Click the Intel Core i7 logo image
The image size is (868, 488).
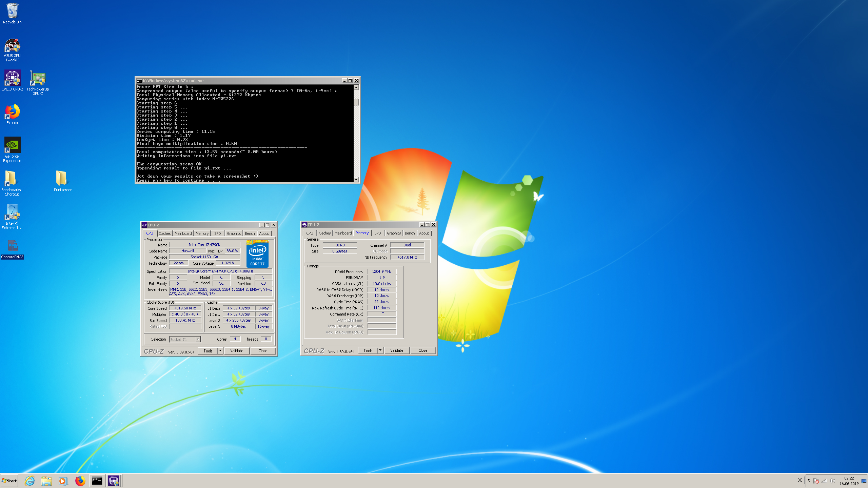pos(257,253)
